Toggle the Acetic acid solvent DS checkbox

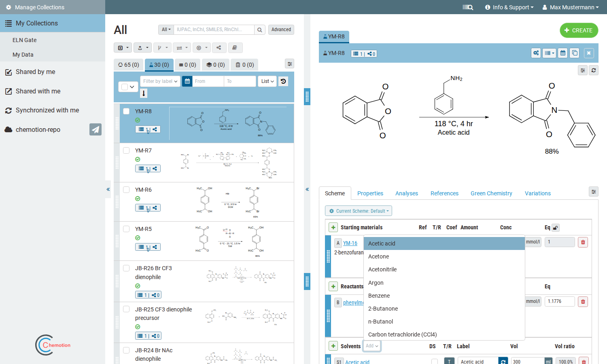click(435, 362)
